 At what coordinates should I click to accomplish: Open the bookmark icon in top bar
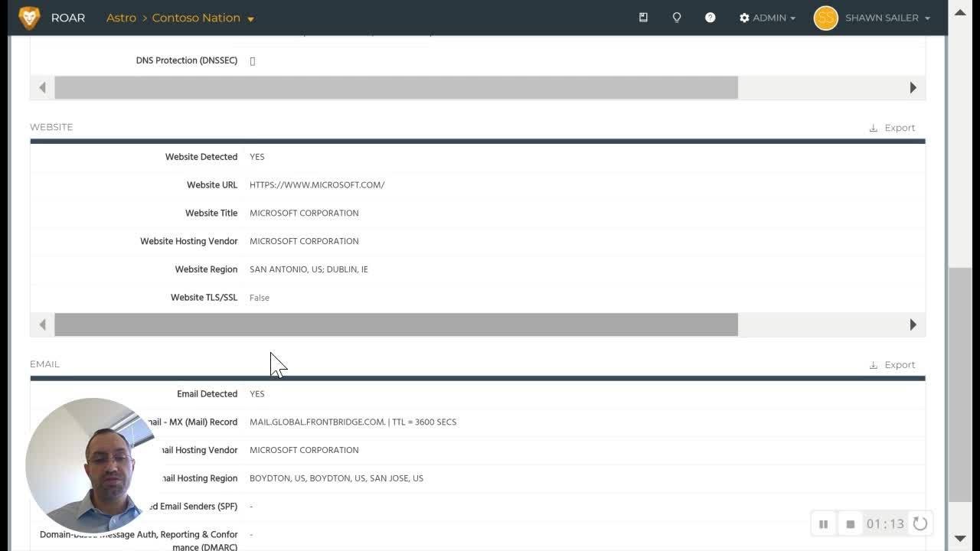(643, 18)
